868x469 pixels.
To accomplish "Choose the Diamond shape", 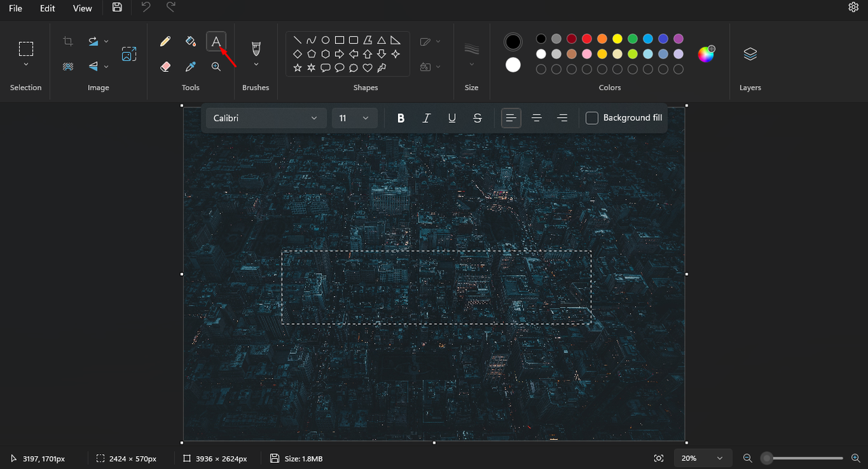I will (x=297, y=54).
